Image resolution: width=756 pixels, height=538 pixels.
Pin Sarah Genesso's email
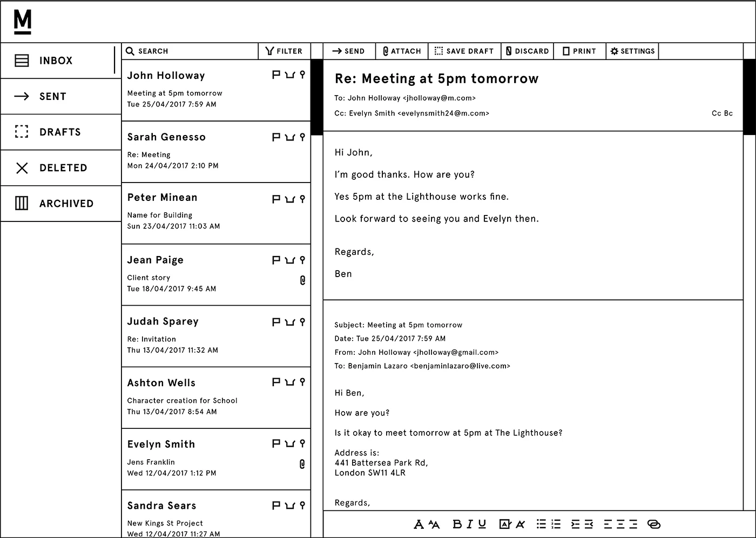tap(302, 137)
